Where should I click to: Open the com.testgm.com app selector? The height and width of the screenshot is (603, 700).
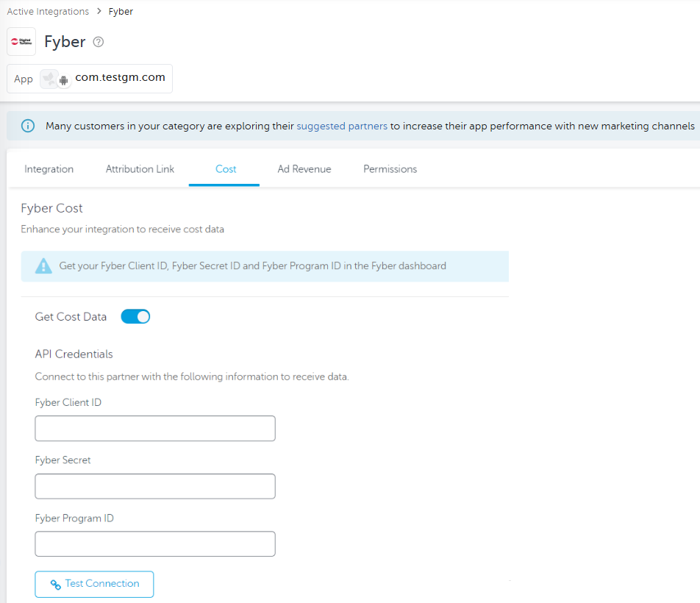[90, 79]
